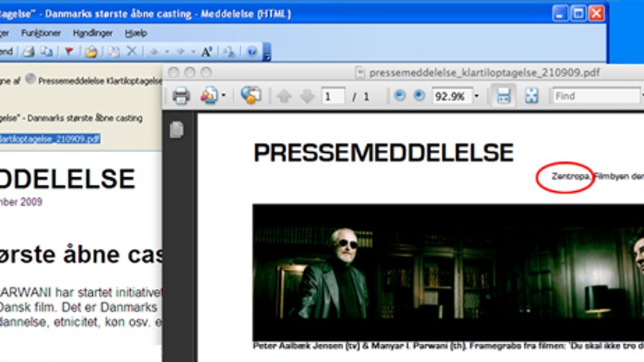
Task: Click the globe comment icon in PDF toolbar
Action: tap(251, 96)
